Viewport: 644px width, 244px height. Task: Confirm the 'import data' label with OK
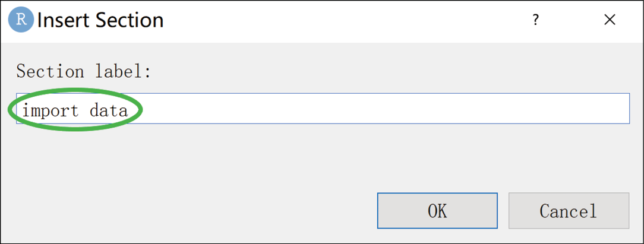[x=437, y=211]
